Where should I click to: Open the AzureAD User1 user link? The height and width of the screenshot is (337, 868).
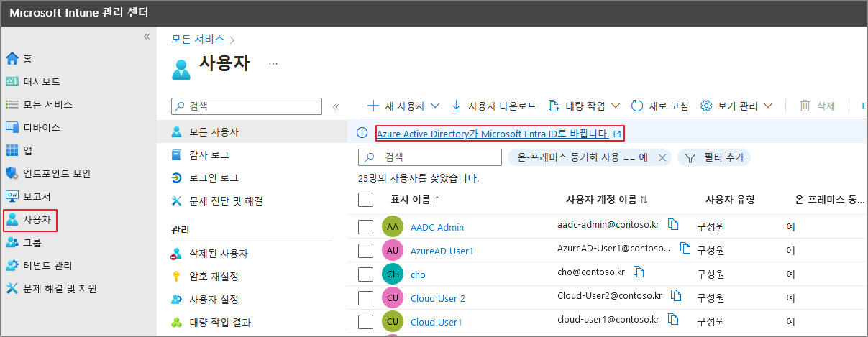tap(442, 251)
